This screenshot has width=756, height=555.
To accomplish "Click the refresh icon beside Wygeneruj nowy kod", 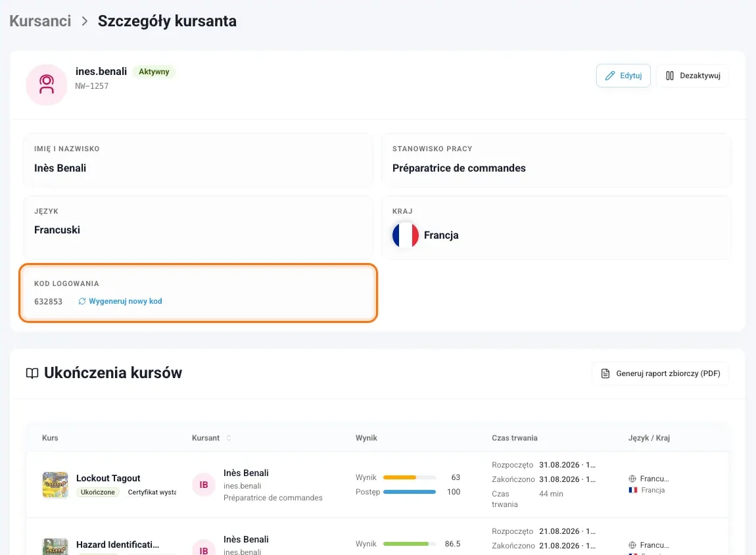I will 82,301.
